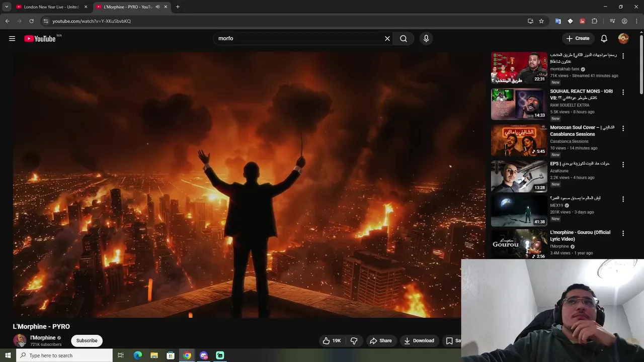
Task: Open SOUHAIL REACT MONS 14:33 thumbnail
Action: click(519, 104)
